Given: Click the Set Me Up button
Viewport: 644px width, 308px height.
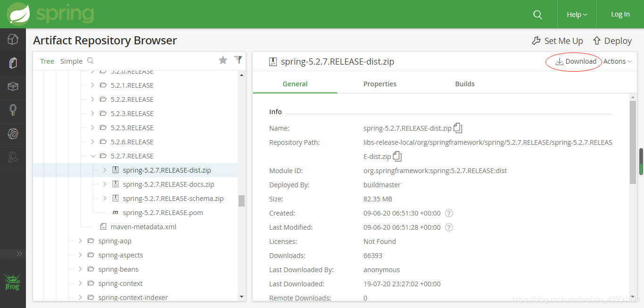Looking at the screenshot, I should [x=557, y=41].
